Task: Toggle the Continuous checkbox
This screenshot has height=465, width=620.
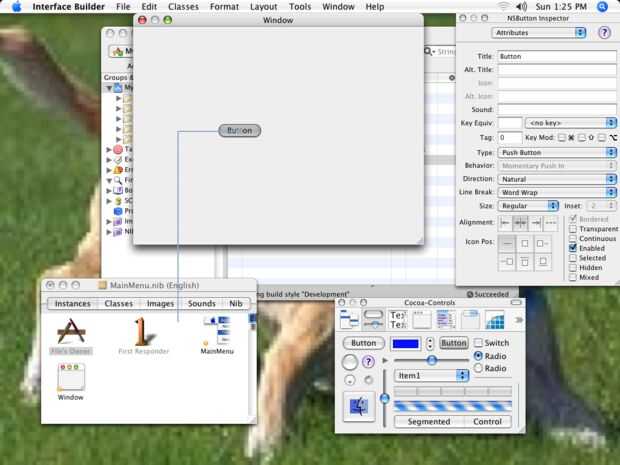Action: [573, 238]
